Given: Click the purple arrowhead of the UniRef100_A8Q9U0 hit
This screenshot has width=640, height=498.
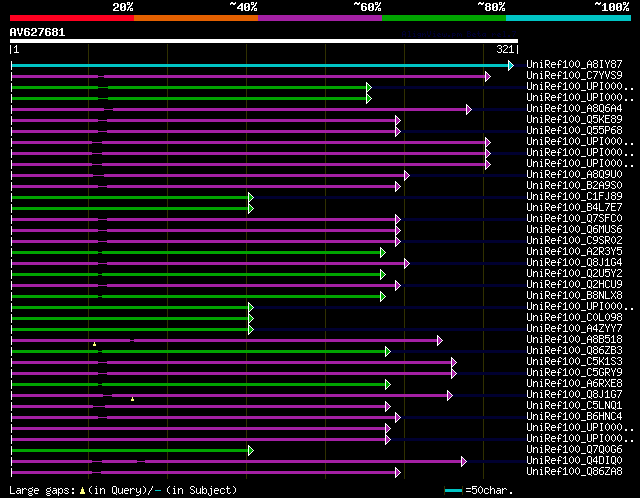Looking at the screenshot, I should (407, 176).
